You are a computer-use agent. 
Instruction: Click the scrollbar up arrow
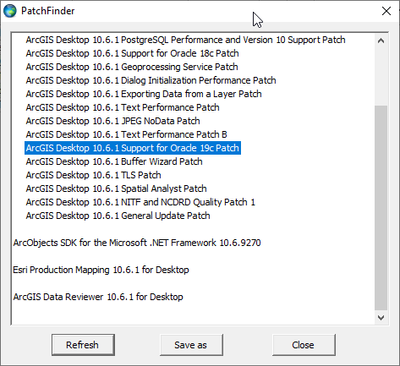coord(381,41)
